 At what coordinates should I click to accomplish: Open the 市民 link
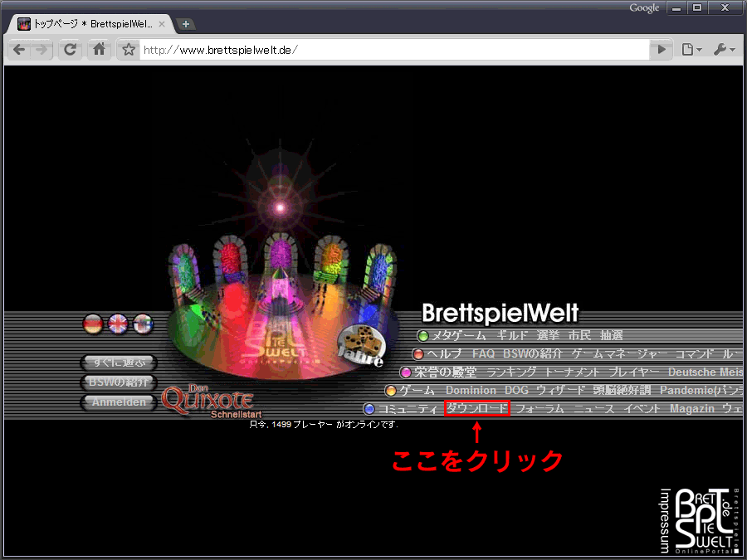[579, 336]
